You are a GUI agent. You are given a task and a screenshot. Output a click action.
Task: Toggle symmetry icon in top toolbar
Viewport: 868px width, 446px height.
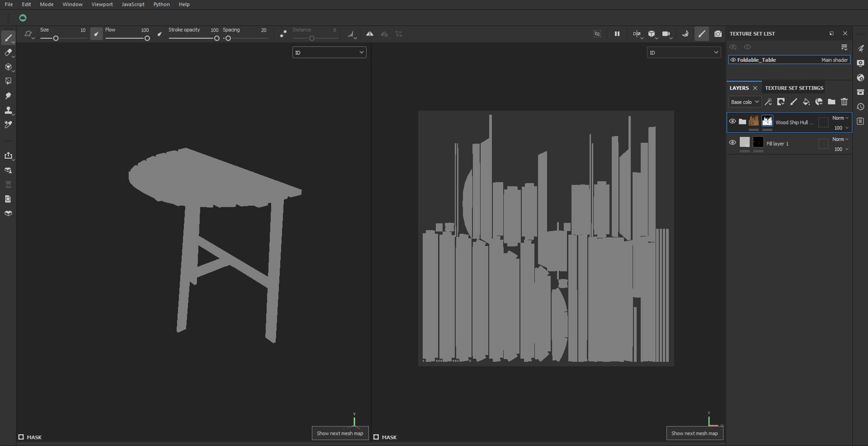[370, 34]
